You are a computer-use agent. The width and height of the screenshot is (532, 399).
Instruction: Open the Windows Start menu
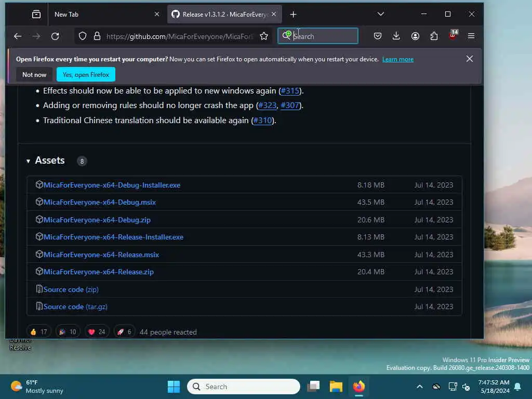[x=174, y=387]
